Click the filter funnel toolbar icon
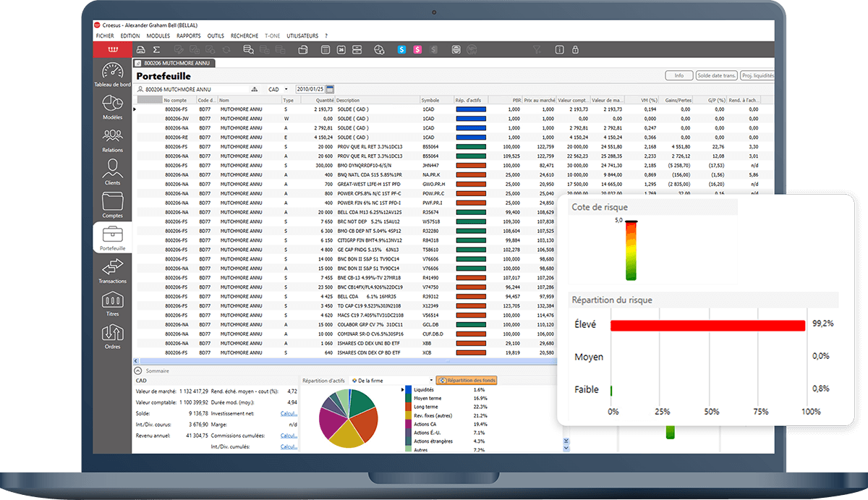 pos(537,50)
